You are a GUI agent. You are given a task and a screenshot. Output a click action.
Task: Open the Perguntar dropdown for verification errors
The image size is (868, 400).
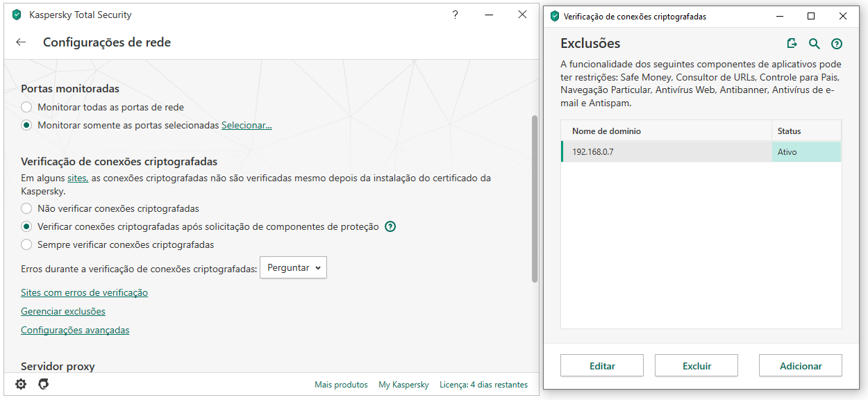click(293, 268)
